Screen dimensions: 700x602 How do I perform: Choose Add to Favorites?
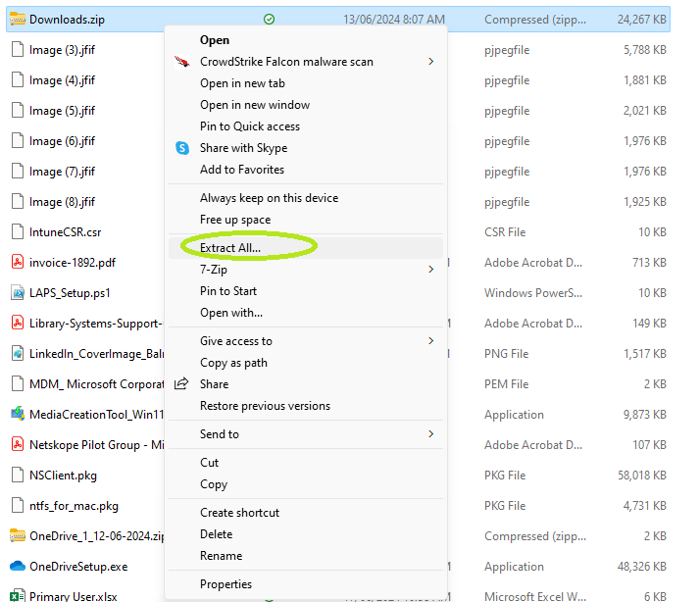pos(242,170)
